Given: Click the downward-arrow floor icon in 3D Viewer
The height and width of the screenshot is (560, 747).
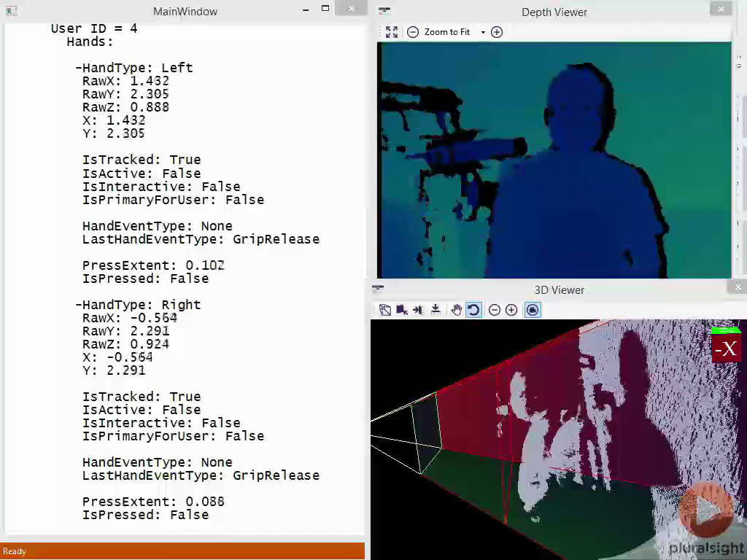Looking at the screenshot, I should click(x=436, y=310).
